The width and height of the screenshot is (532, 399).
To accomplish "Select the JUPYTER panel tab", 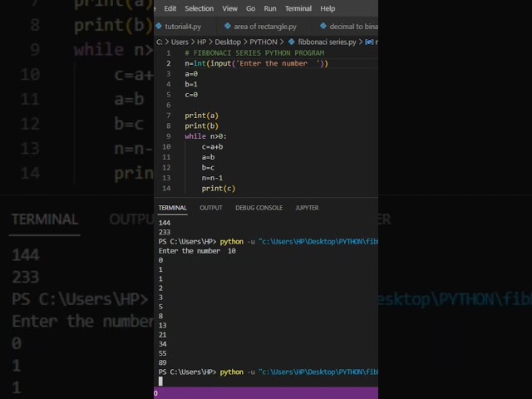I will coord(307,208).
